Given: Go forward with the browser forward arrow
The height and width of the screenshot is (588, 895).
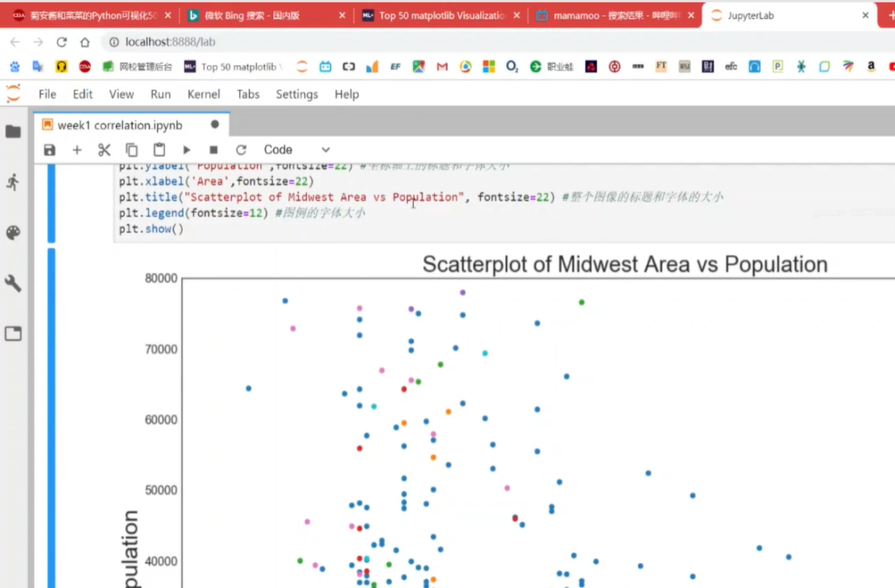Looking at the screenshot, I should click(38, 41).
